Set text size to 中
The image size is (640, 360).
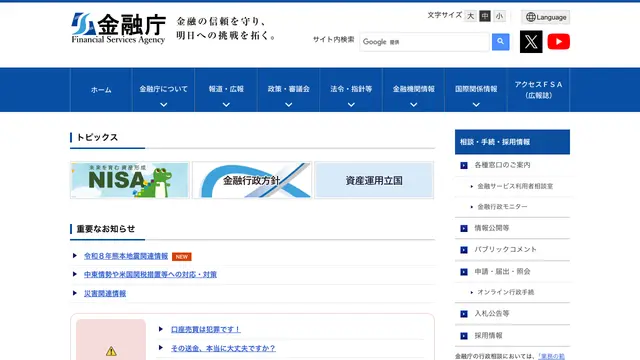(485, 16)
